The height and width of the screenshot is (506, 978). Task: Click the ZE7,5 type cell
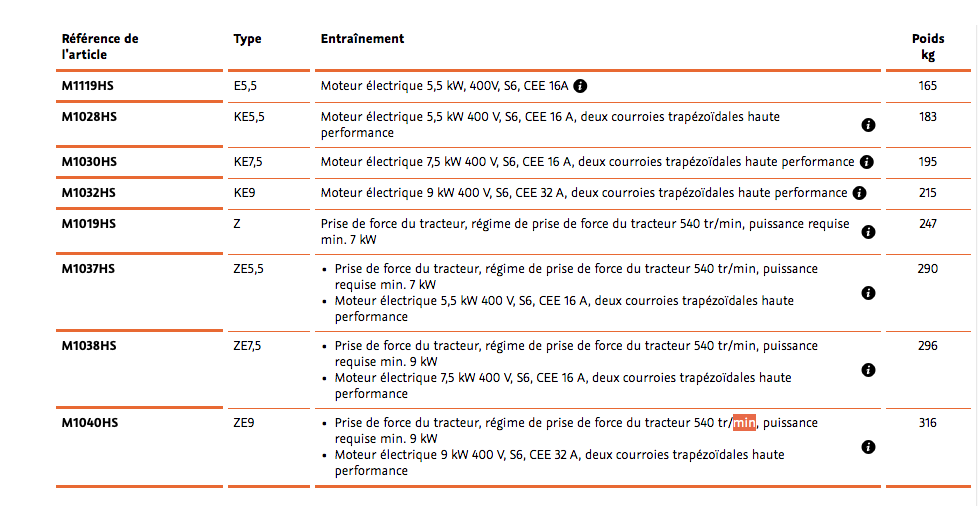coord(247,346)
